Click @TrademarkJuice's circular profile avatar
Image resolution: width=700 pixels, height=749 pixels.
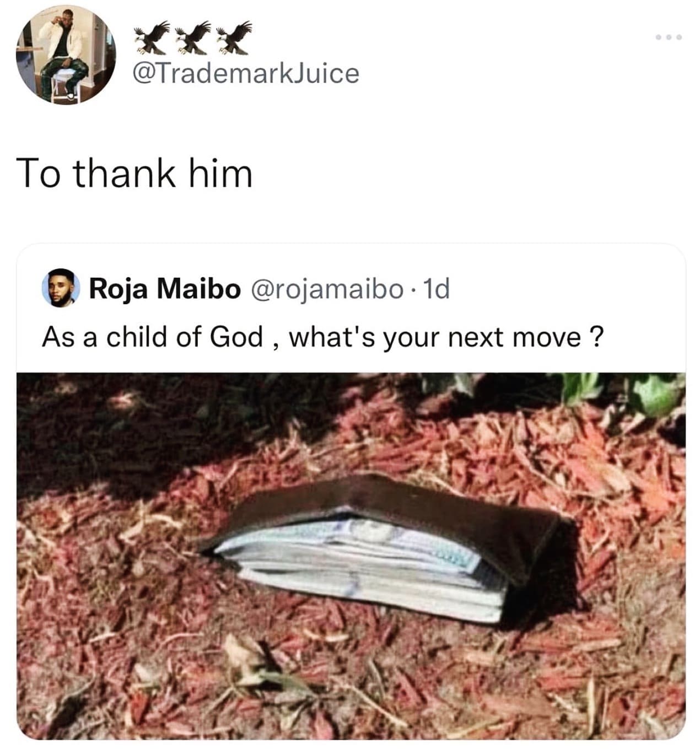[67, 54]
